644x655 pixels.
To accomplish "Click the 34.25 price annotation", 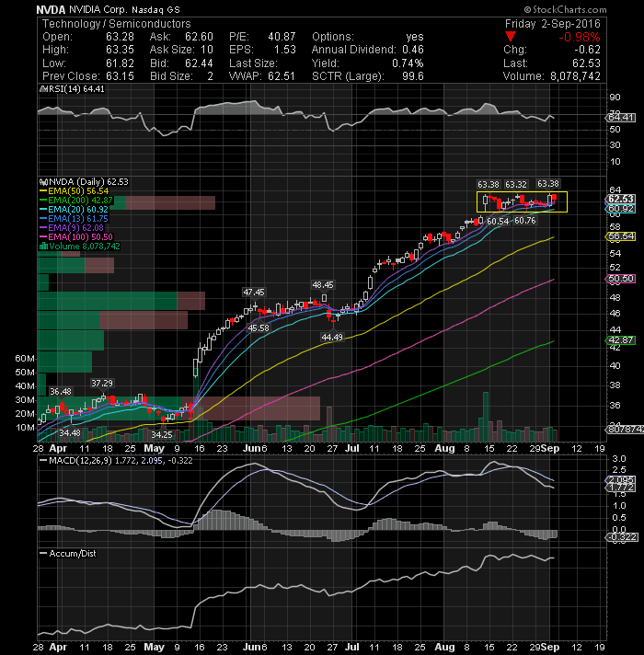I will (162, 435).
